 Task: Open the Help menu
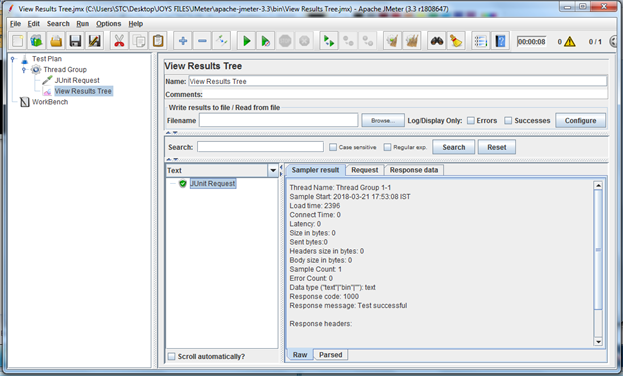point(135,24)
